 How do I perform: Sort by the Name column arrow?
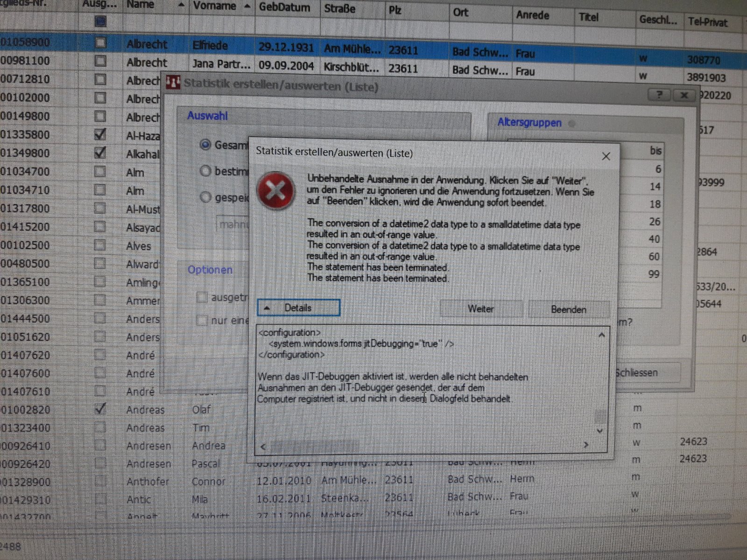coord(181,5)
